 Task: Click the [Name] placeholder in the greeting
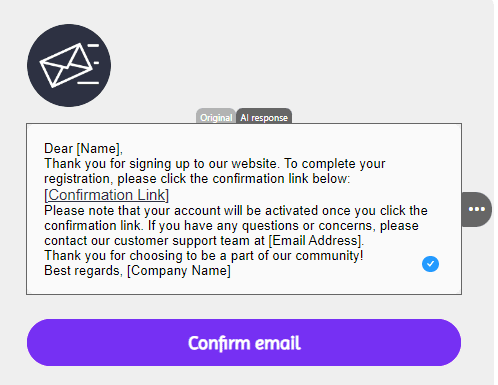tap(100, 149)
